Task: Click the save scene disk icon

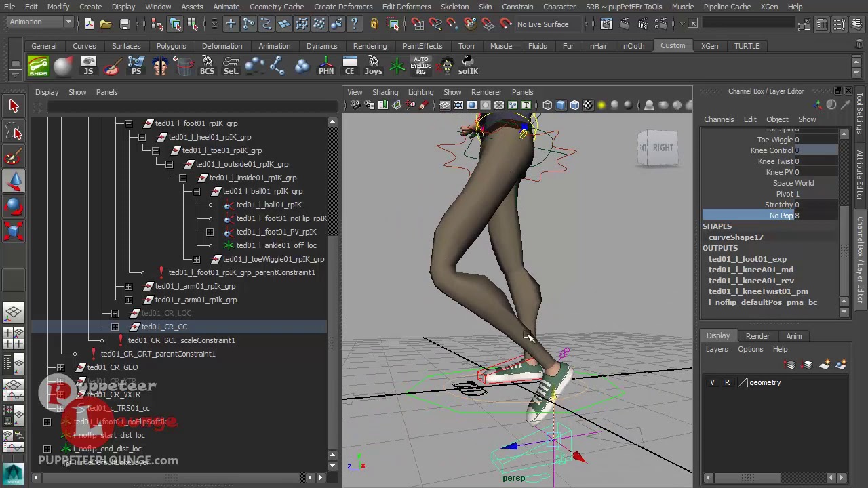Action: 125,24
